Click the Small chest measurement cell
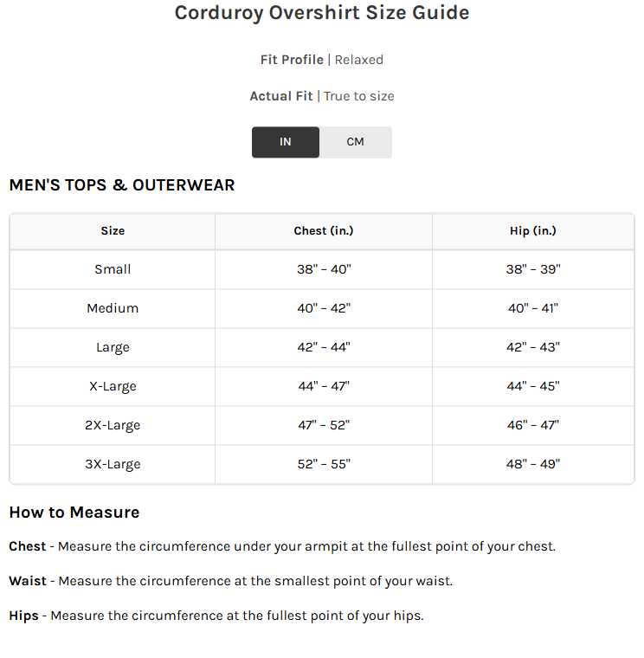Viewport: 644px width, 658px height. pos(324,269)
